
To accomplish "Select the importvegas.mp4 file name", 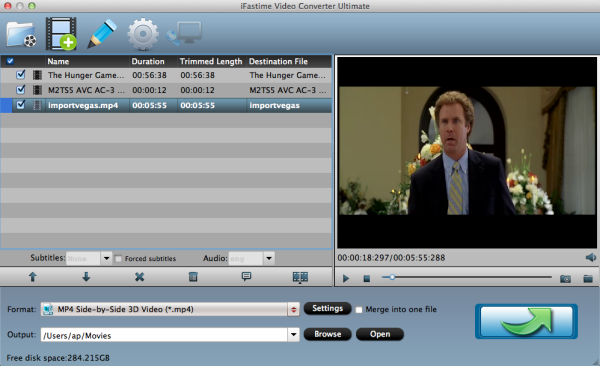I will click(83, 105).
